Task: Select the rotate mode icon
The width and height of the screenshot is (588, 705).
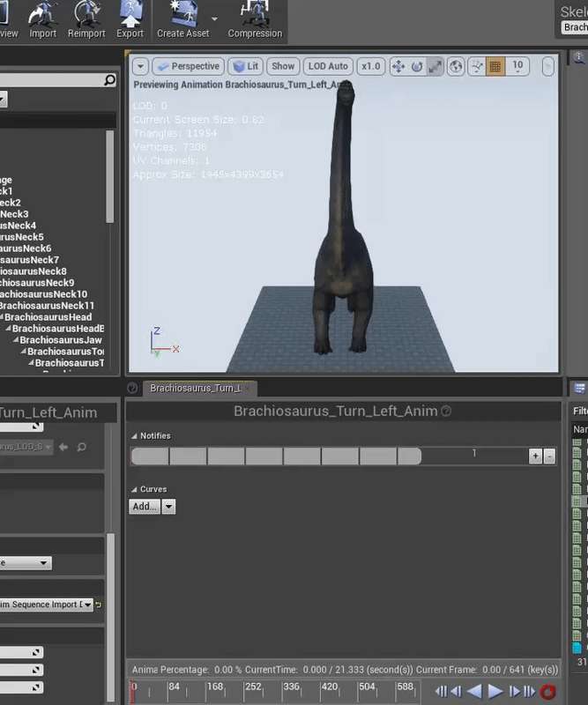Action: click(417, 67)
